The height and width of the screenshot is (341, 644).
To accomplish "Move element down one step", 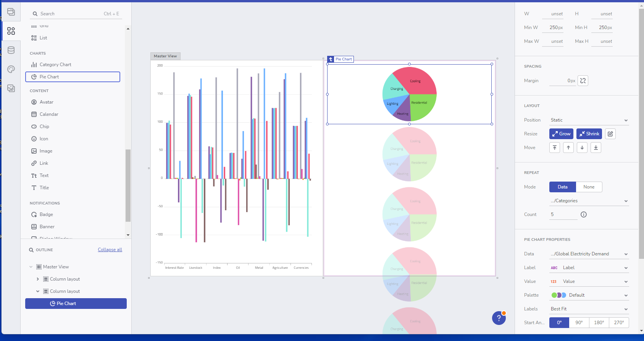I will [x=582, y=148].
